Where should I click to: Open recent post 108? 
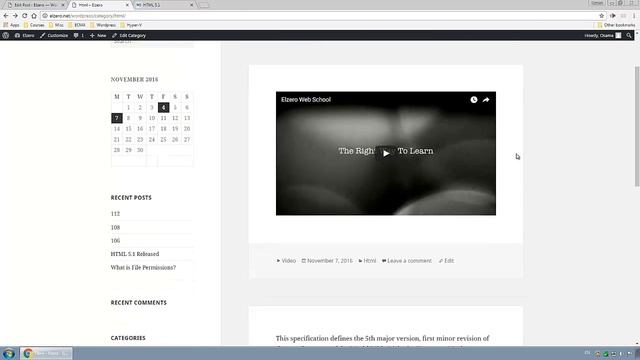click(116, 227)
